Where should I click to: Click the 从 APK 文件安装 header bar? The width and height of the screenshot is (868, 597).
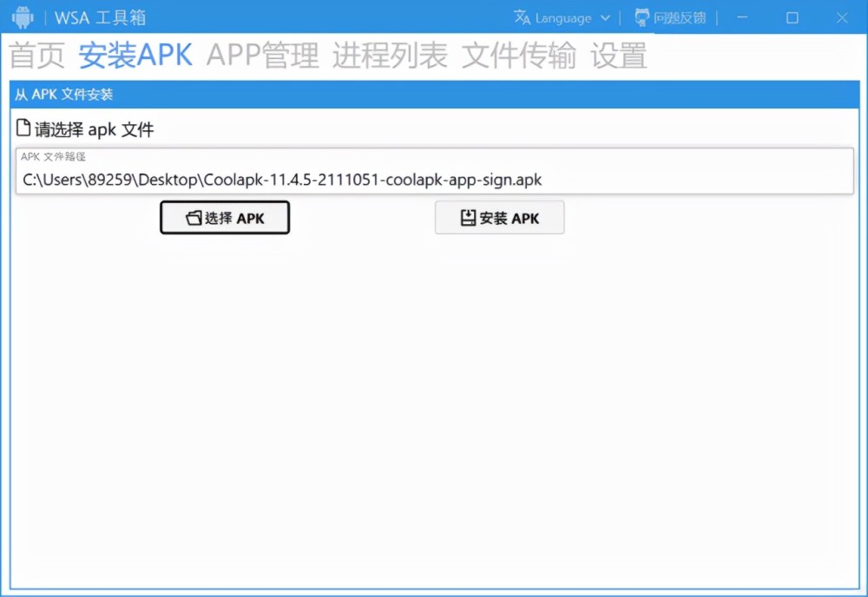[x=434, y=95]
